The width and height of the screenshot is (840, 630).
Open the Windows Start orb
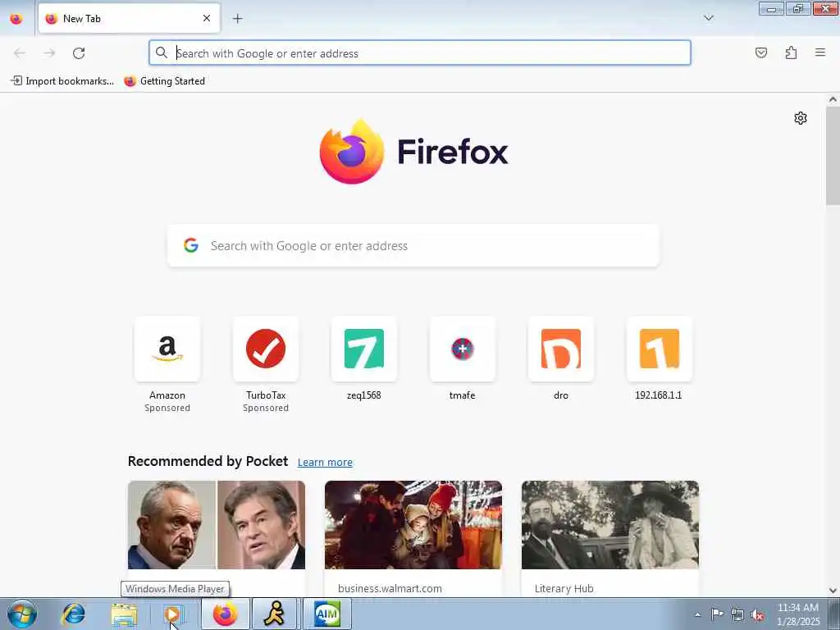22,614
